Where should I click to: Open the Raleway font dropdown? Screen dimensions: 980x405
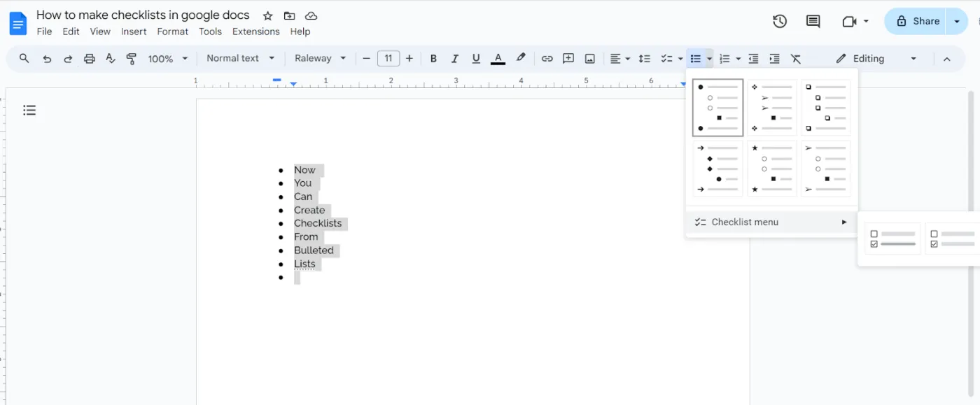click(320, 58)
